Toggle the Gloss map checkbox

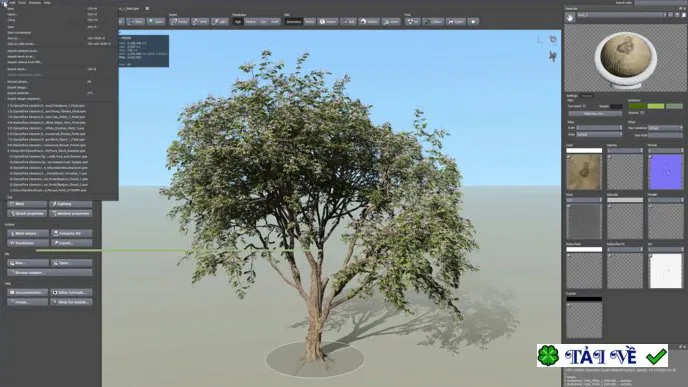pyautogui.click(x=569, y=206)
